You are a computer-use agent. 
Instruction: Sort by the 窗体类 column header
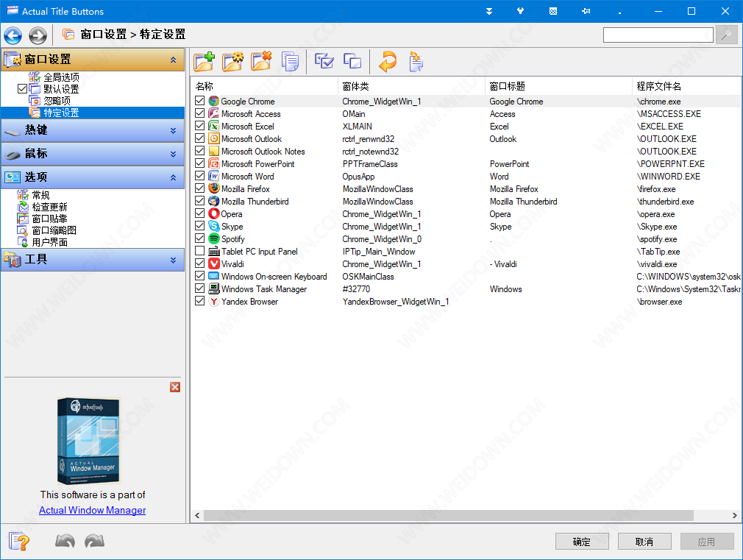[411, 86]
